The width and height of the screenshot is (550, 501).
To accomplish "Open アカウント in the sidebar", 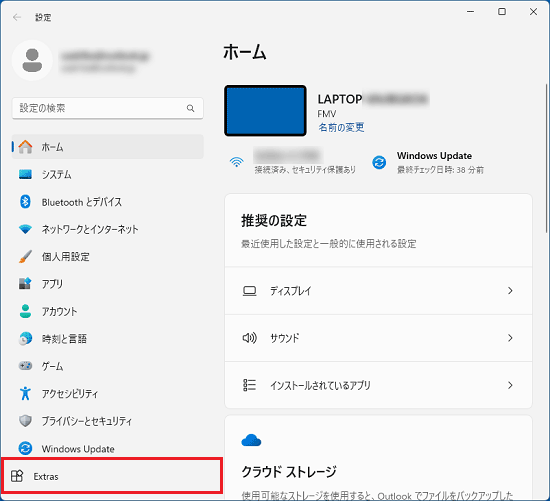I will tap(108, 311).
